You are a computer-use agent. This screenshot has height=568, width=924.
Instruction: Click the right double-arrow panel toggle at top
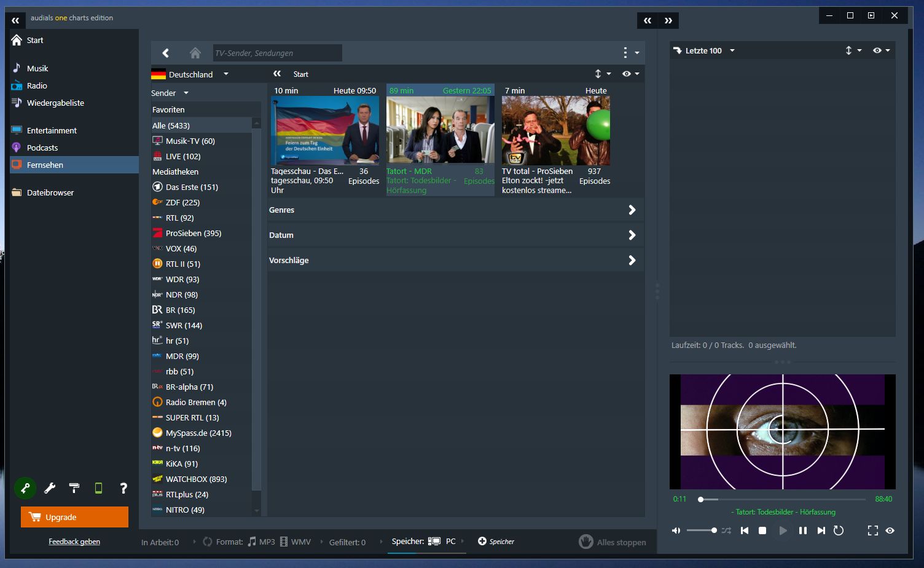click(x=668, y=21)
